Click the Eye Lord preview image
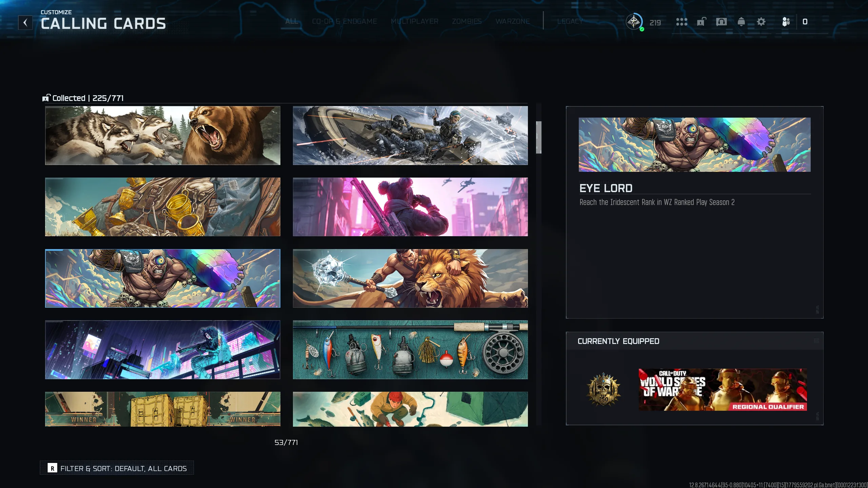 (694, 145)
